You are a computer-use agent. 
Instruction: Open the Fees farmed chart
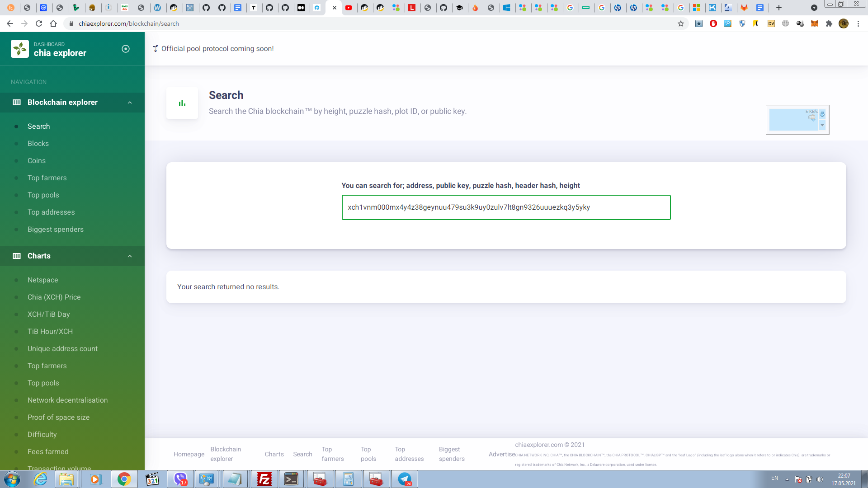(48, 451)
